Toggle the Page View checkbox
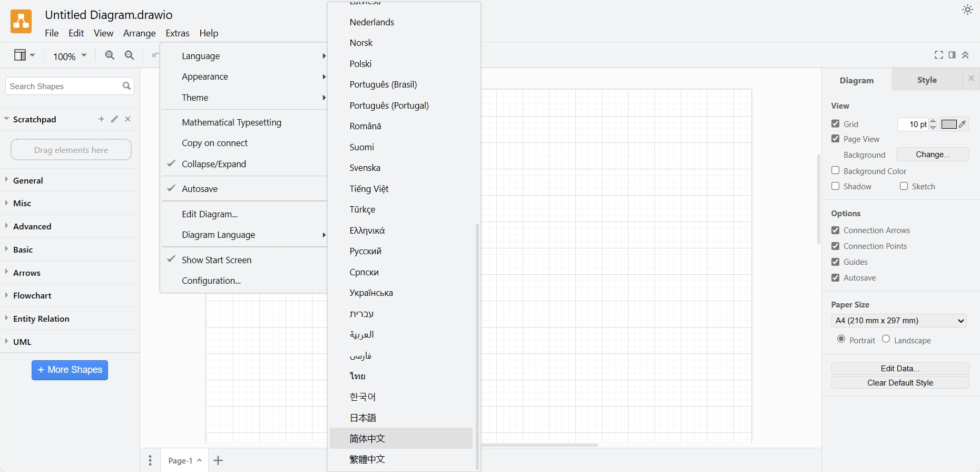 point(835,139)
